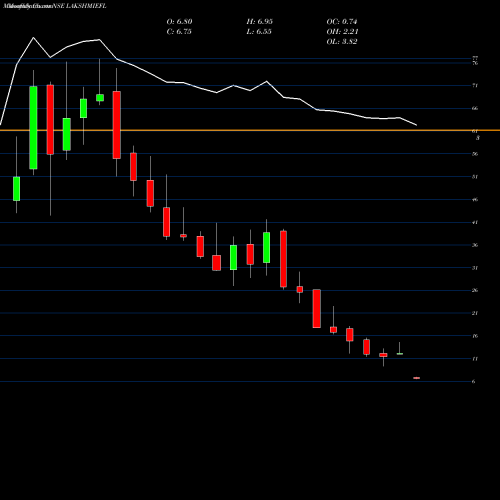Click the '46' price axis label
500x500 pixels.
(x=475, y=200)
